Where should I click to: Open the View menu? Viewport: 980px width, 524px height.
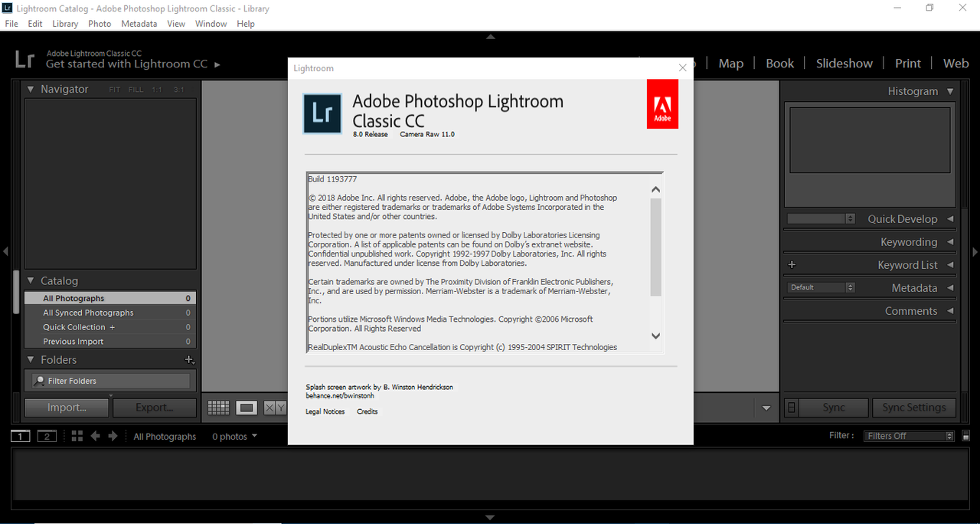click(176, 24)
